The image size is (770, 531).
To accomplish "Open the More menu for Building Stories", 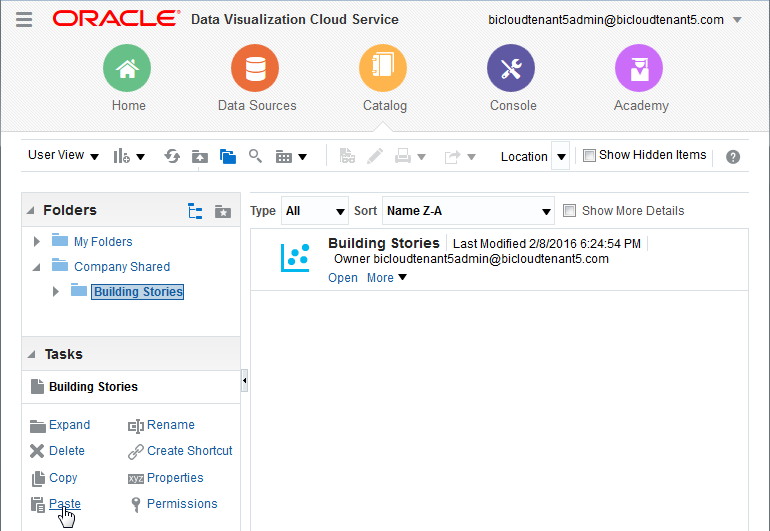I will click(x=386, y=278).
